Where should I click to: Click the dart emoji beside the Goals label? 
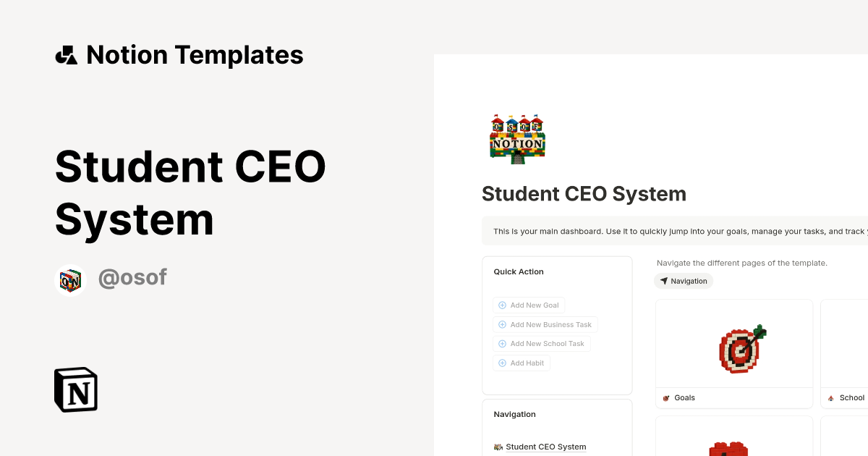(665, 397)
